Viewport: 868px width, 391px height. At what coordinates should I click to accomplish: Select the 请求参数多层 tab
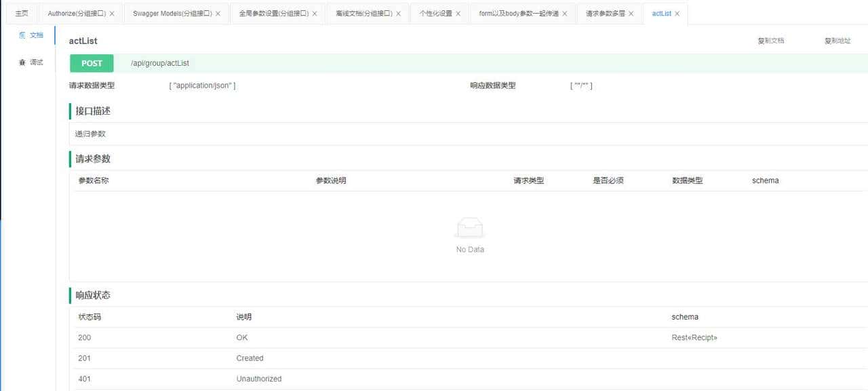[606, 13]
